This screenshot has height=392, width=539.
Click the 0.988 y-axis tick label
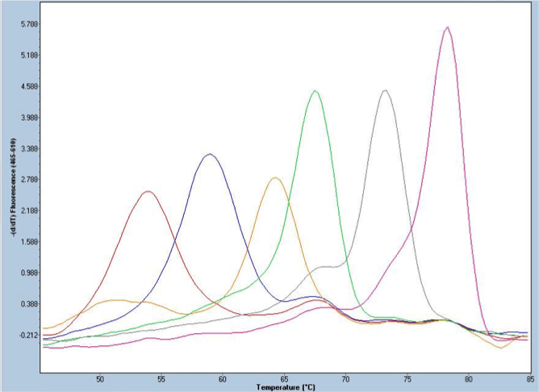pyautogui.click(x=29, y=273)
